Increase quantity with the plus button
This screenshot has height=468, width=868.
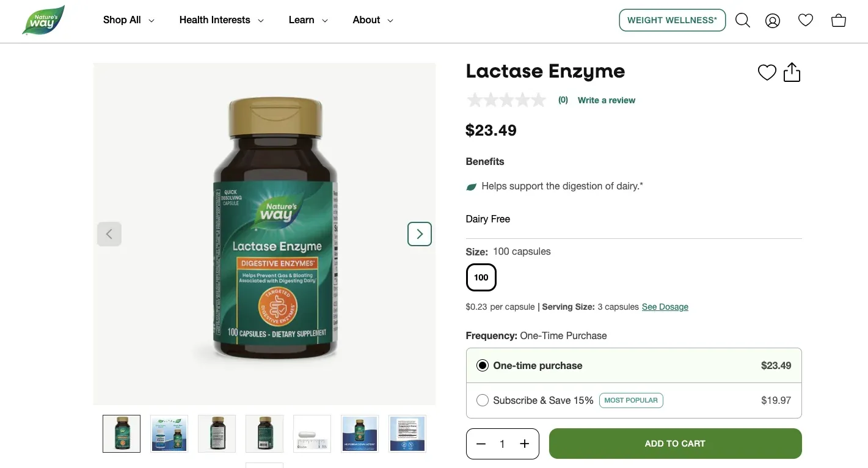click(524, 444)
